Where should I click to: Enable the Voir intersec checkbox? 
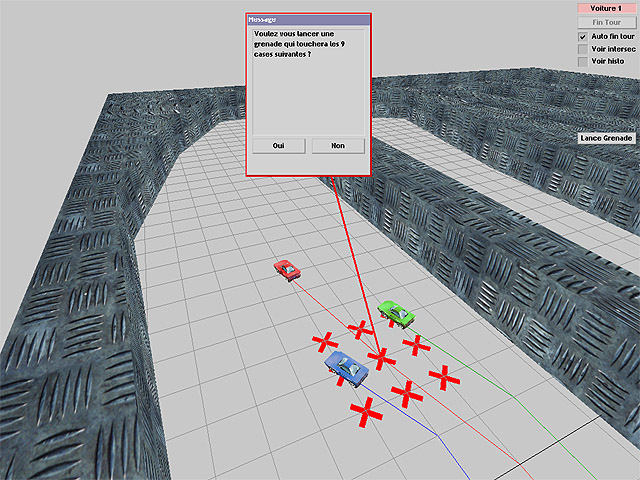[x=583, y=48]
